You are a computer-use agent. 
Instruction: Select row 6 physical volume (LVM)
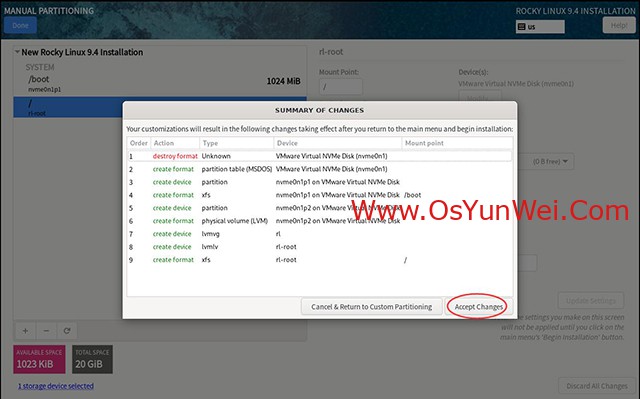(320, 221)
